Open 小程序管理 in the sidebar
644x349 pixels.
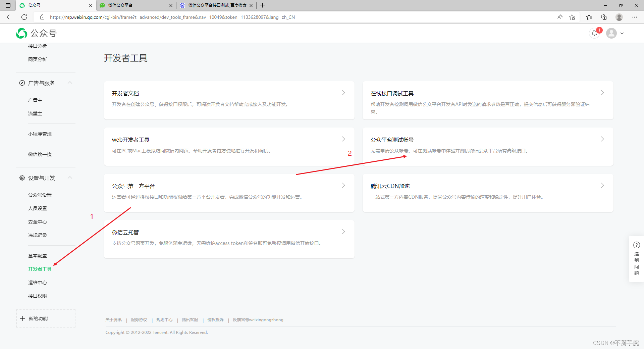point(40,134)
